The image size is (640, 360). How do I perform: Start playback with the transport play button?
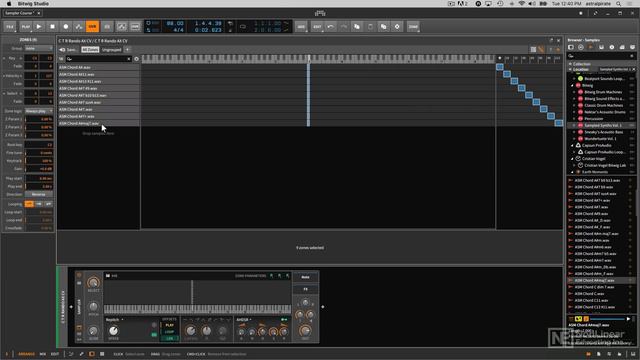click(x=39, y=27)
